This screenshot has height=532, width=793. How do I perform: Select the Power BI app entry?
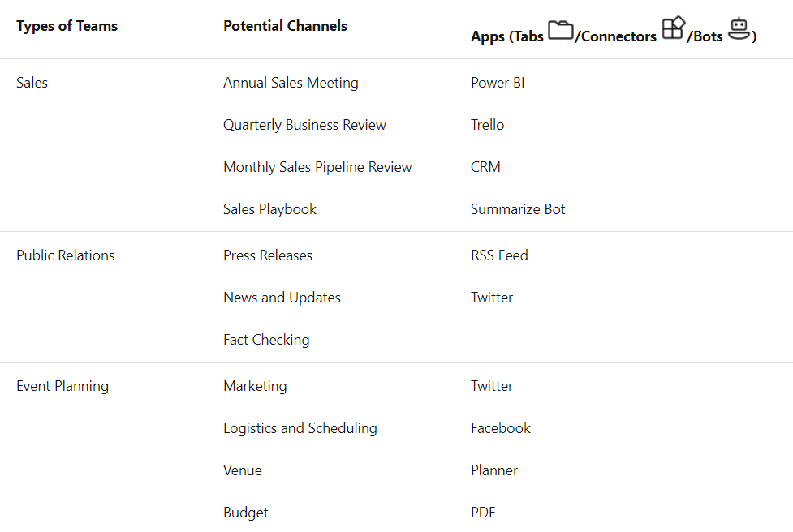498,83
